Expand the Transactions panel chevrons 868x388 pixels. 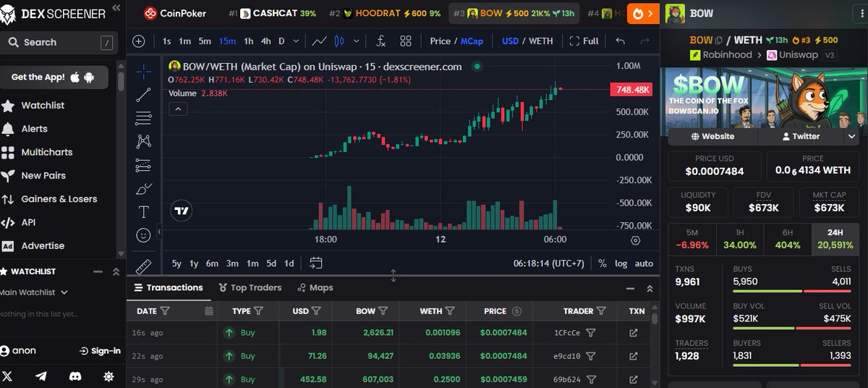click(x=650, y=288)
